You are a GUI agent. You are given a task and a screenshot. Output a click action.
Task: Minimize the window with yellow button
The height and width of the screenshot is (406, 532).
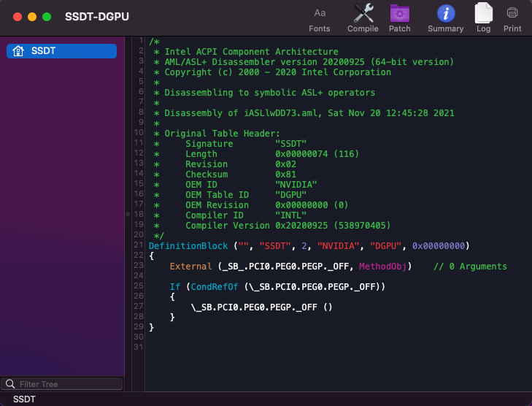click(x=32, y=16)
